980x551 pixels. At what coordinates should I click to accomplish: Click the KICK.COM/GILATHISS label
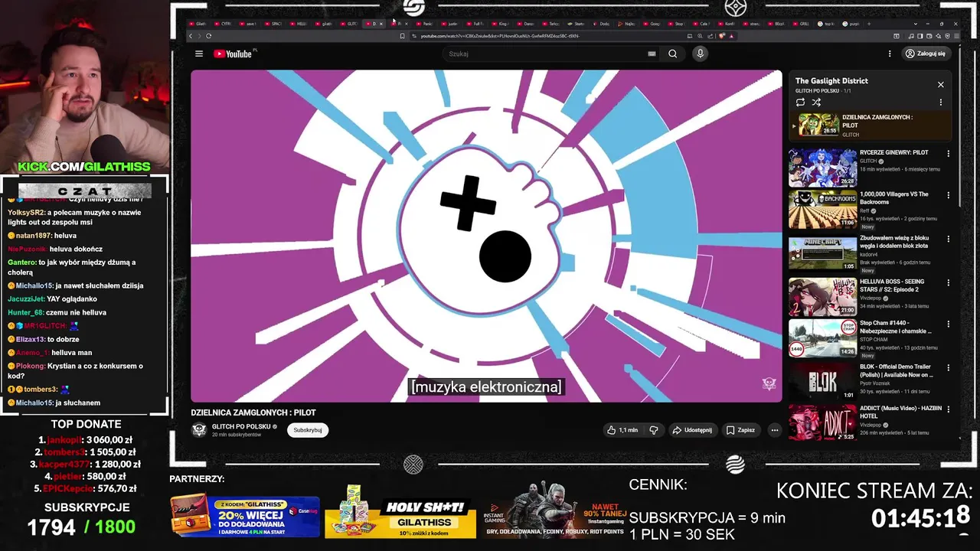84,167
